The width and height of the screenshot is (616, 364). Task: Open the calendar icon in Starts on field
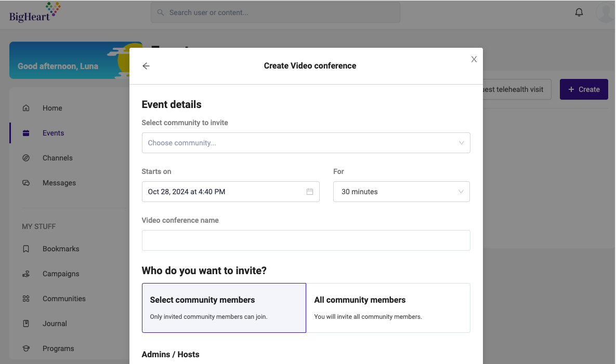pyautogui.click(x=310, y=192)
